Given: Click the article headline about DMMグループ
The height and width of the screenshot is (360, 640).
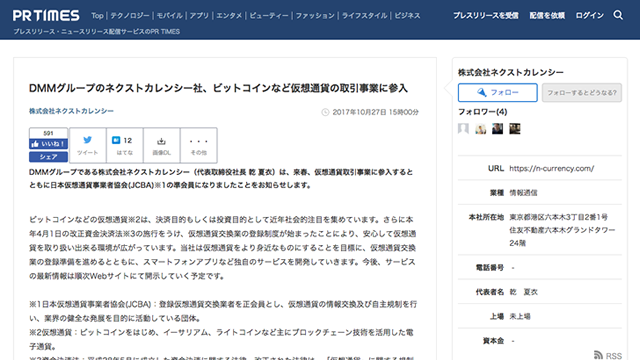Looking at the screenshot, I should (x=218, y=88).
